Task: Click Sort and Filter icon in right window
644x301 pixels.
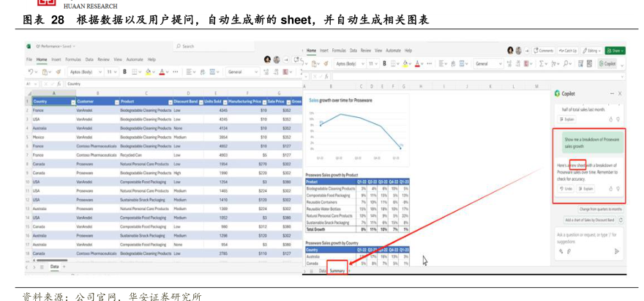Action: click(555, 64)
